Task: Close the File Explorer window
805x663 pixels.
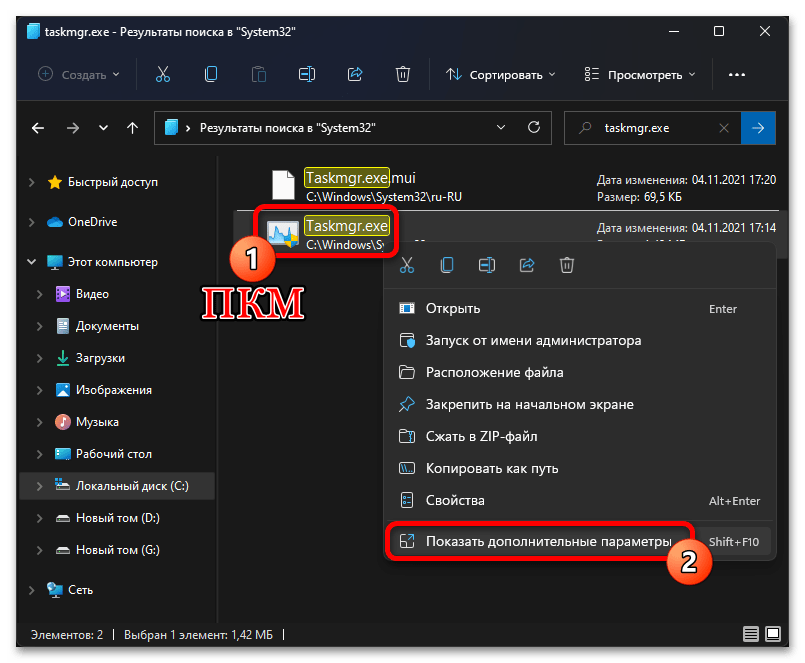Action: pyautogui.click(x=764, y=31)
